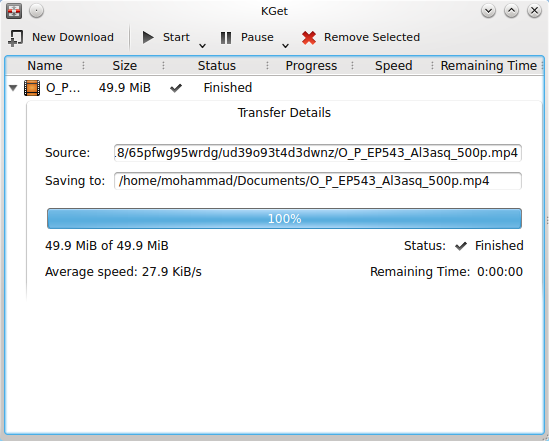This screenshot has width=549, height=441.
Task: Start the selected transfer
Action: (x=166, y=37)
